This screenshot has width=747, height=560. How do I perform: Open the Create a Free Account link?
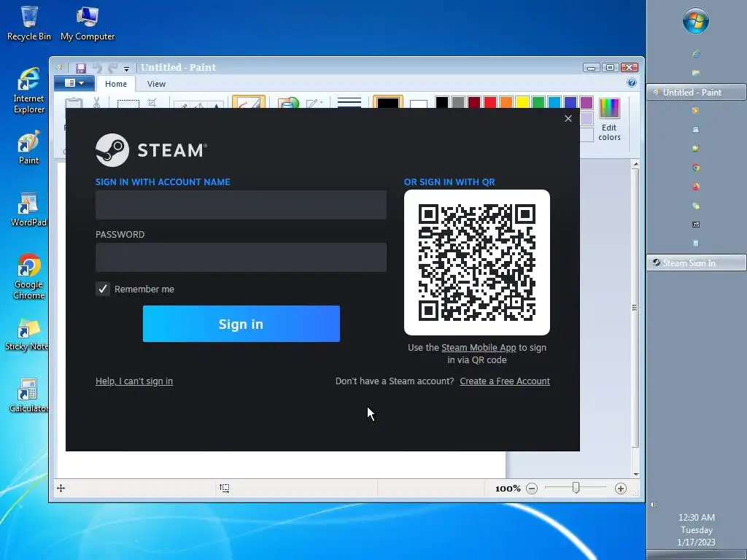click(505, 381)
